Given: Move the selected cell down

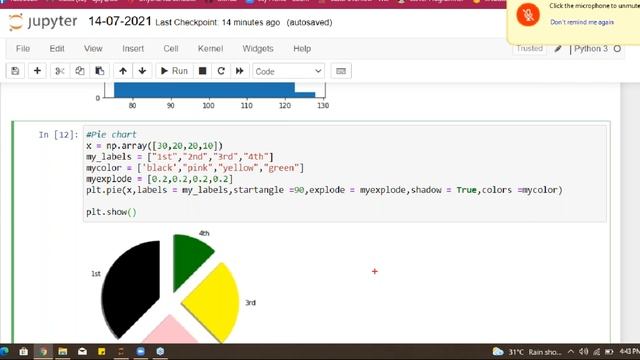Looking at the screenshot, I should click(x=142, y=71).
